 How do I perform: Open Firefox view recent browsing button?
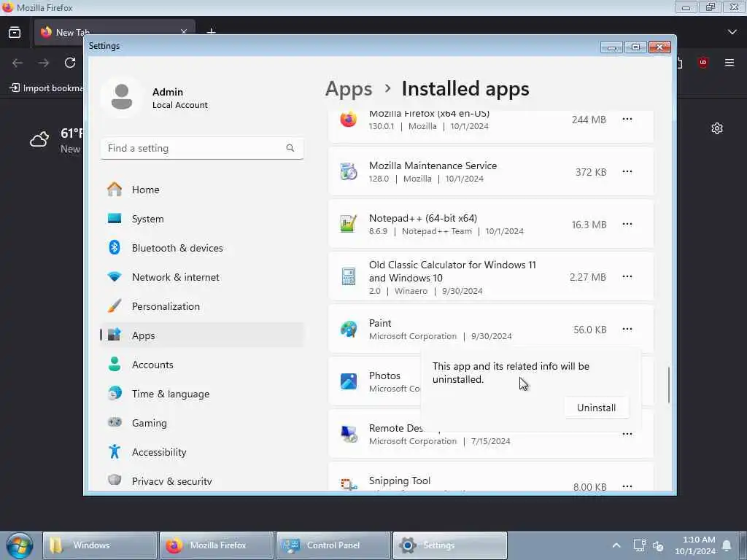click(15, 32)
